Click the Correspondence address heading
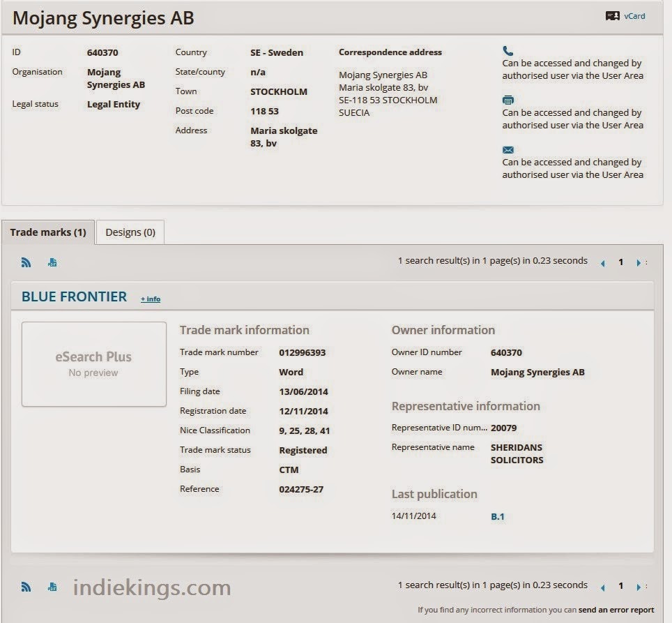 [x=390, y=52]
